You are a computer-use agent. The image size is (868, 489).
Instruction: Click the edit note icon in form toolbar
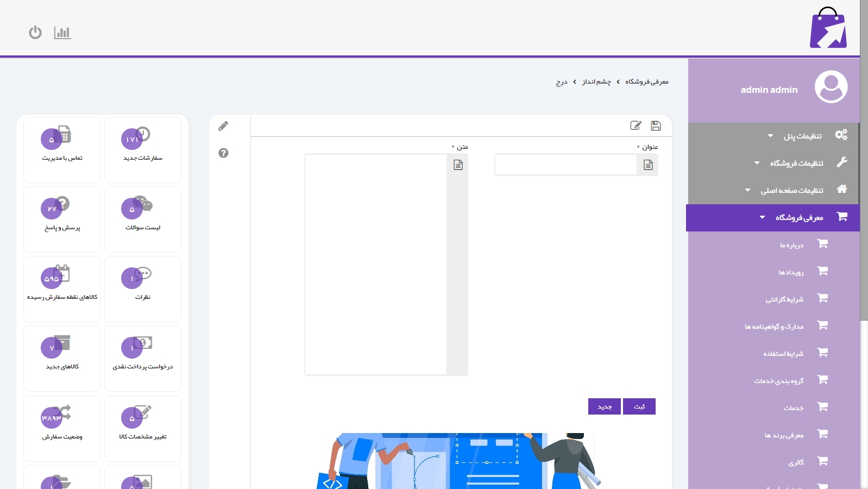tap(636, 126)
